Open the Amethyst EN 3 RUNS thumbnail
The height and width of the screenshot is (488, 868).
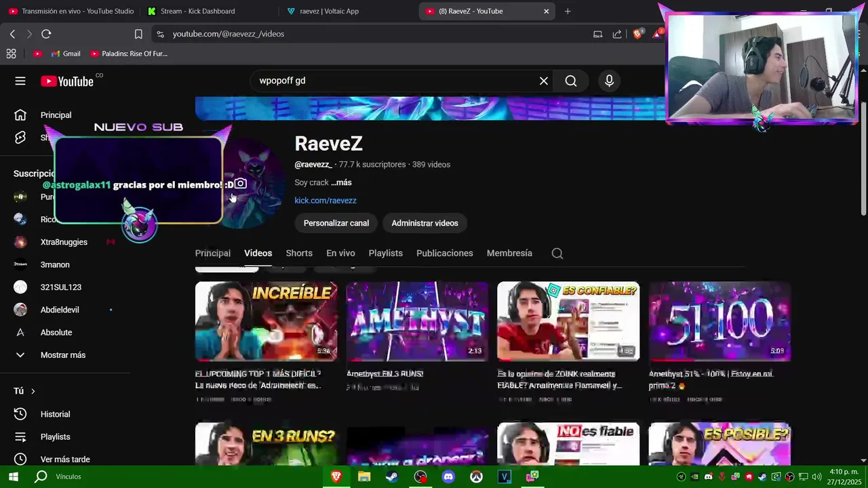[417, 321]
